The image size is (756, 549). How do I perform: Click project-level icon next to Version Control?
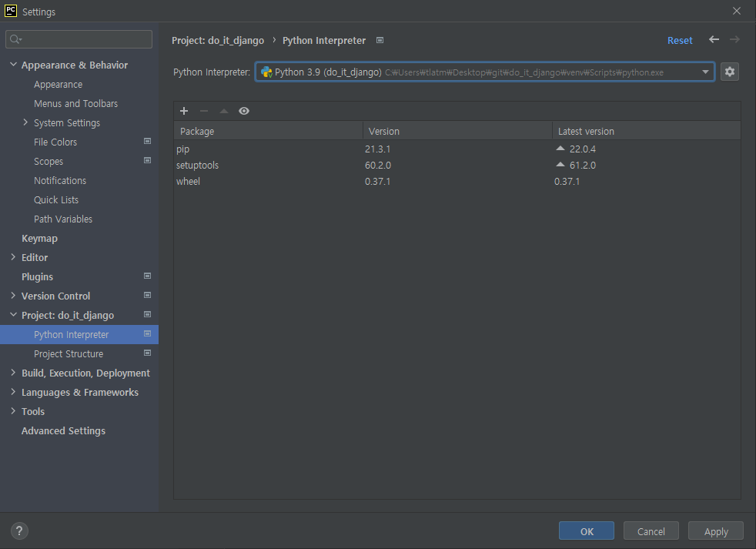[x=148, y=295]
